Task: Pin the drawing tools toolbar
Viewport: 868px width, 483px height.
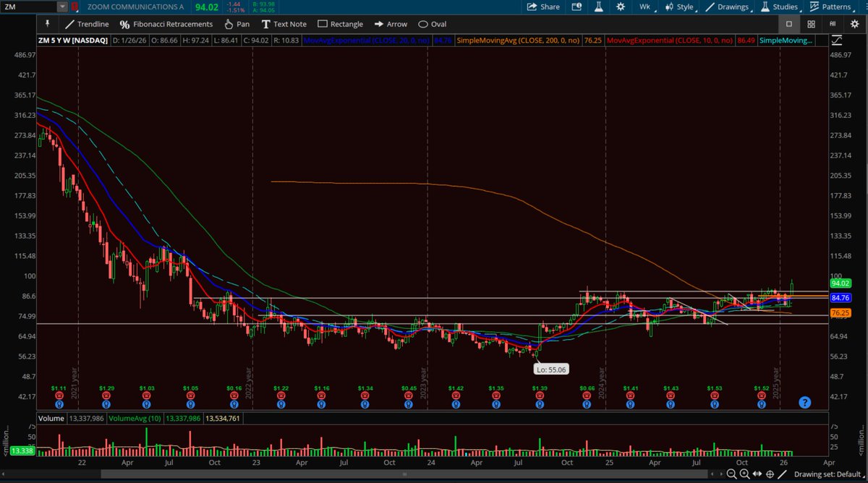Action: 48,24
